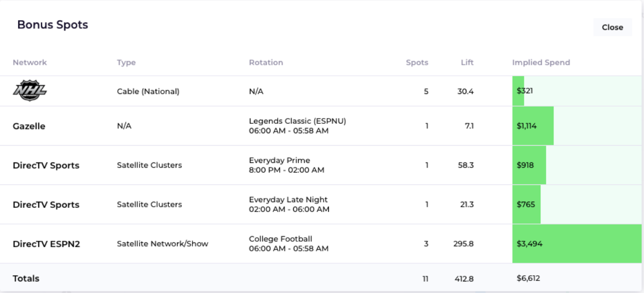Click the 30.4 lift value
The height and width of the screenshot is (293, 644).
pos(465,91)
